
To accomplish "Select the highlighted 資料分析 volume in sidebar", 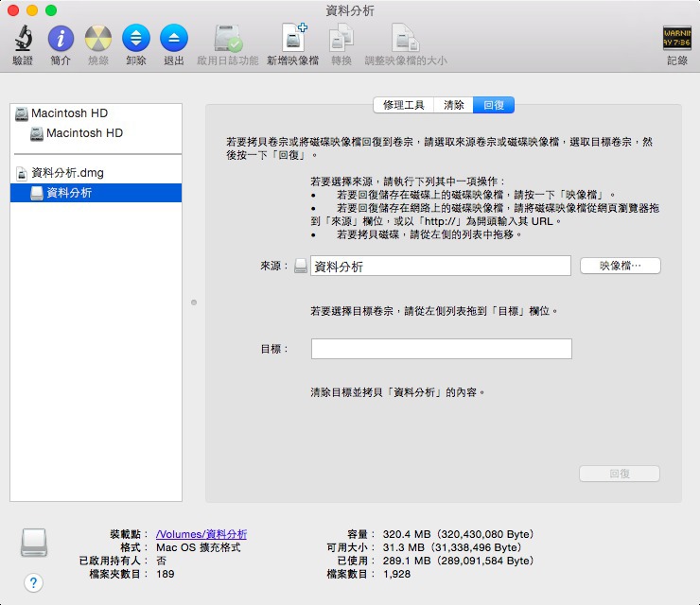I will (96, 193).
